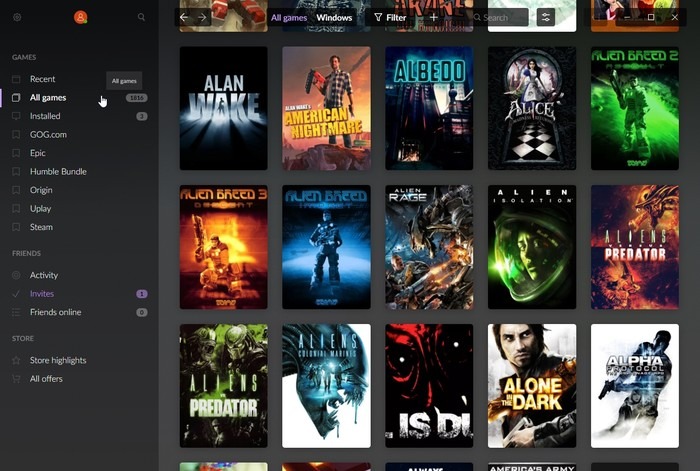Viewport: 700px width, 471px height.
Task: Click the GOG.com bookmark icon
Action: click(16, 134)
